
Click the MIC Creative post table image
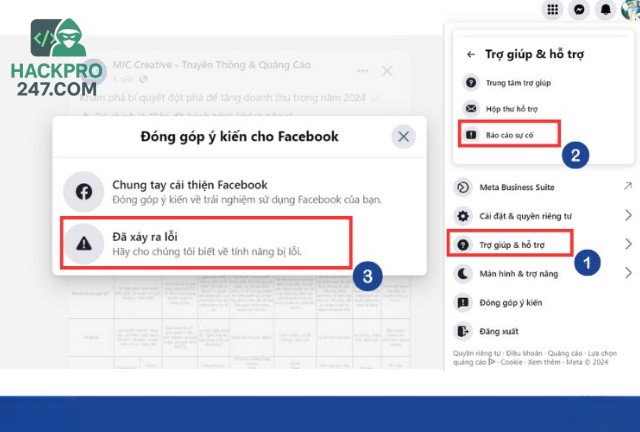click(239, 323)
